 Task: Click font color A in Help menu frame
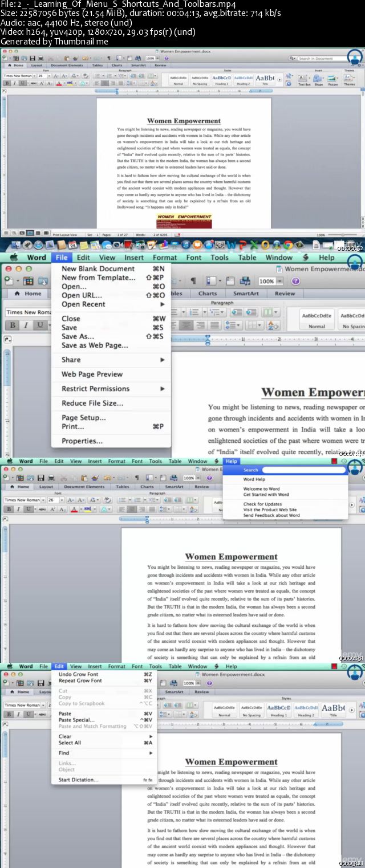click(75, 509)
